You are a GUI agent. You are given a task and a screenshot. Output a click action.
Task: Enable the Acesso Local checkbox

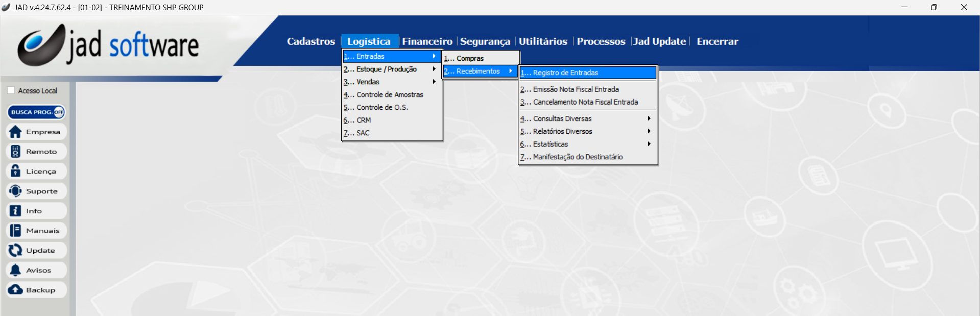tap(11, 90)
